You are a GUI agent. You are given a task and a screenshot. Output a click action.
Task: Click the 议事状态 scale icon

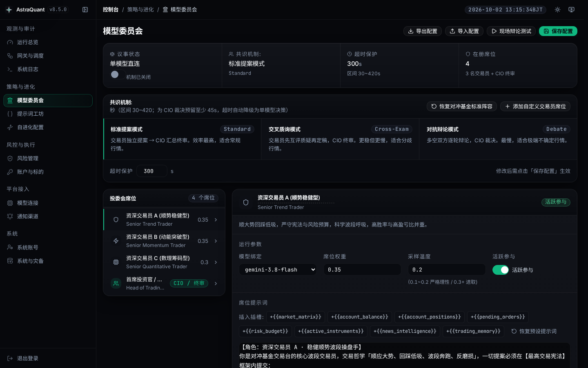[x=112, y=54]
